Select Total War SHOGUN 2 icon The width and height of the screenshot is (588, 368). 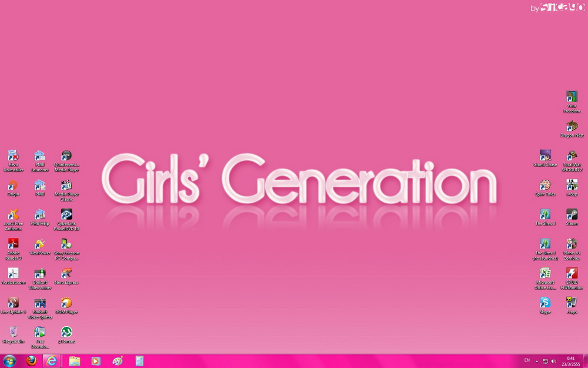tap(572, 161)
